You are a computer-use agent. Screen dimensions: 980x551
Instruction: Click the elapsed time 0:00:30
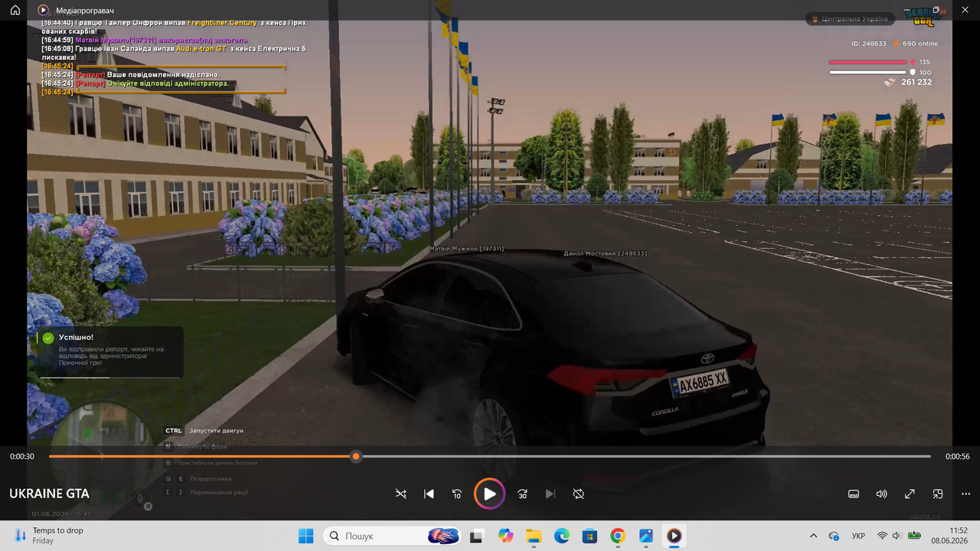tap(22, 456)
